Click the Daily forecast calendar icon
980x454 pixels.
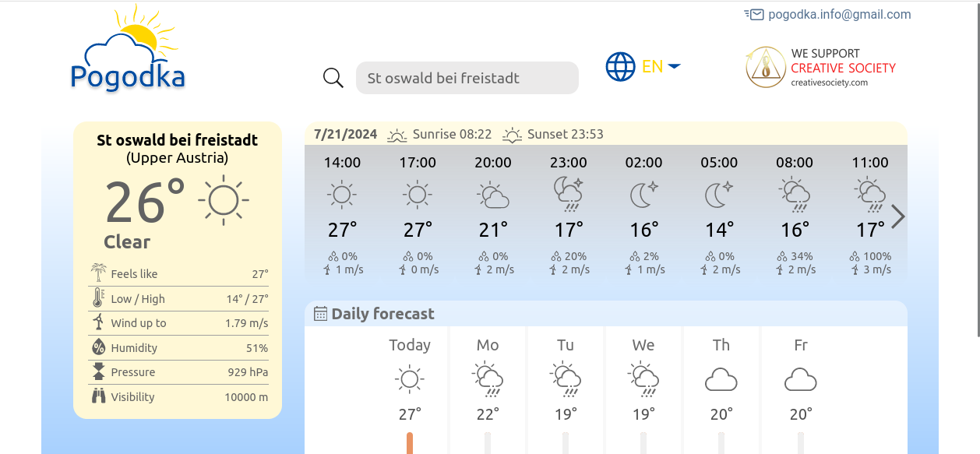[x=320, y=314]
